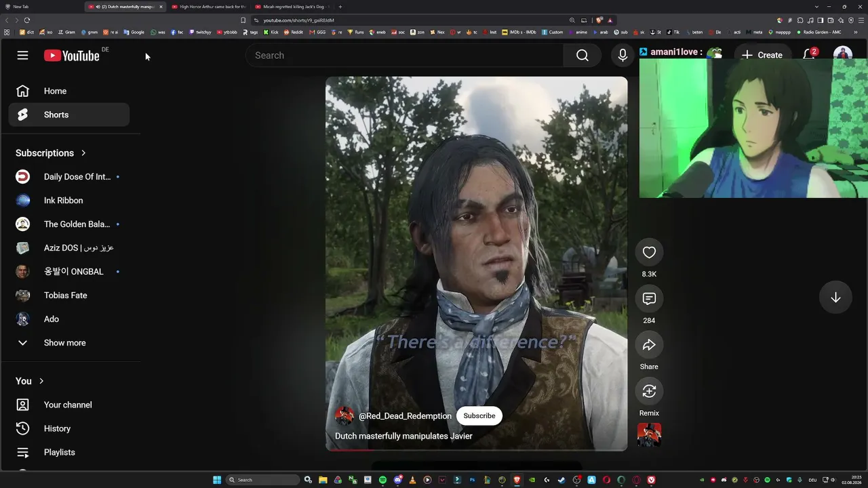Switch to 'High Honor Arthur' tab

coord(208,7)
